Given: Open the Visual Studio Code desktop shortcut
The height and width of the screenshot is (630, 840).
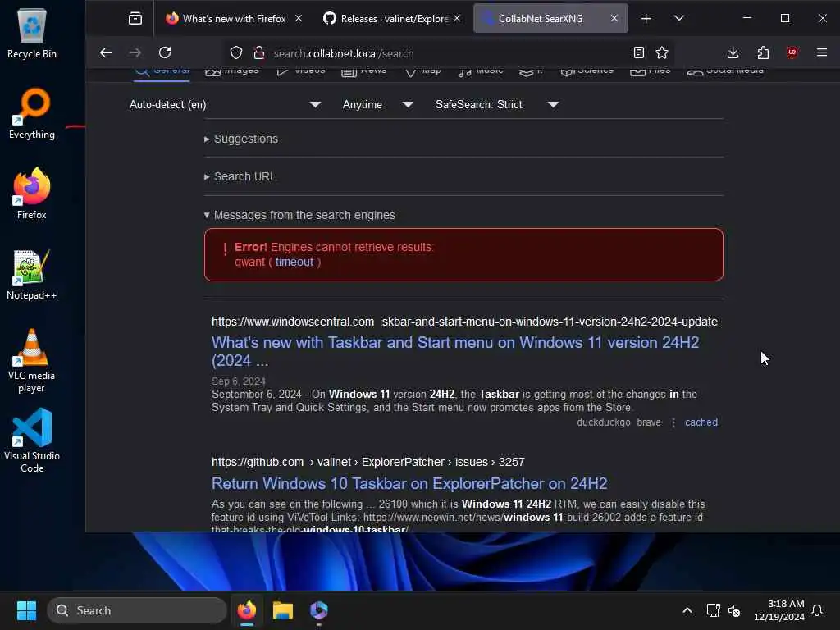Looking at the screenshot, I should point(32,441).
